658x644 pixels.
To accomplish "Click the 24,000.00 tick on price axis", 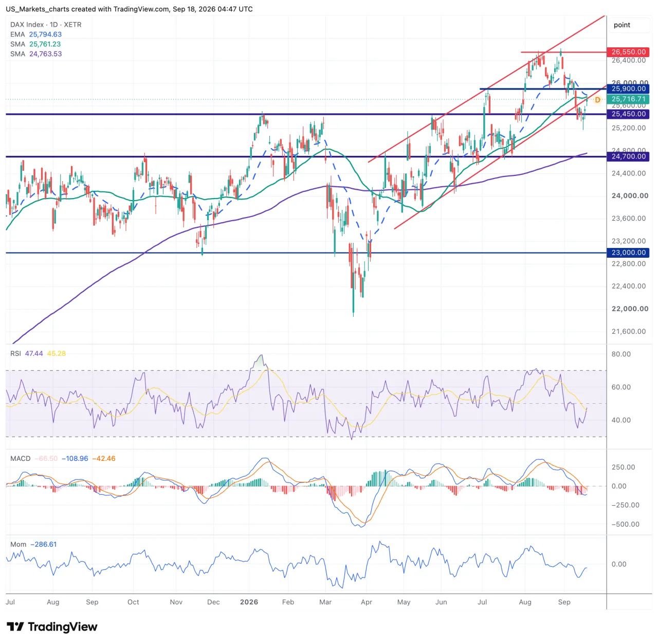I will tap(630, 196).
